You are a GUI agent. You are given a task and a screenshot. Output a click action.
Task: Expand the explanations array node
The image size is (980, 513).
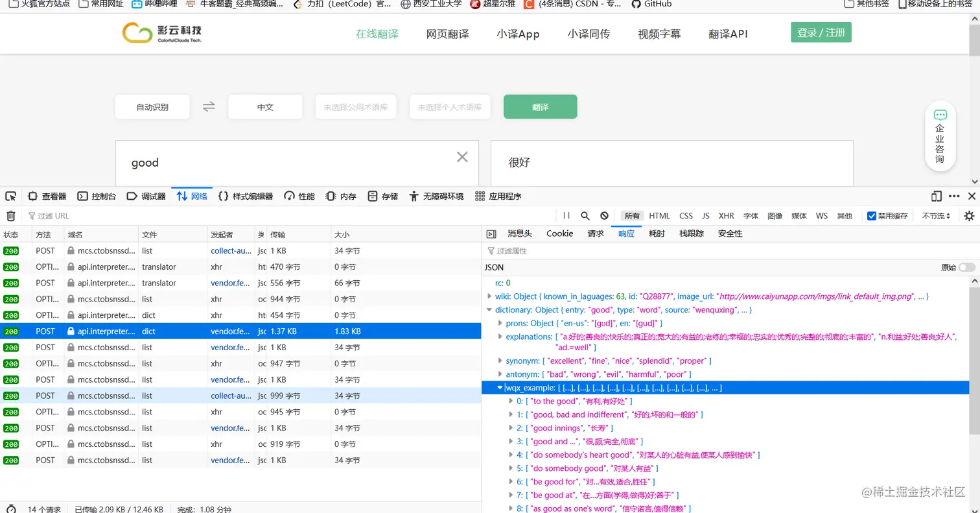pos(500,337)
